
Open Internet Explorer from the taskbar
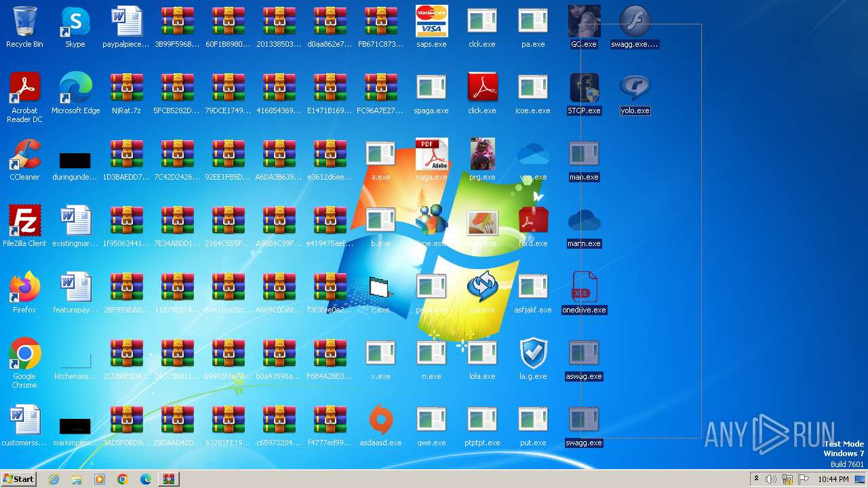pyautogui.click(x=54, y=479)
